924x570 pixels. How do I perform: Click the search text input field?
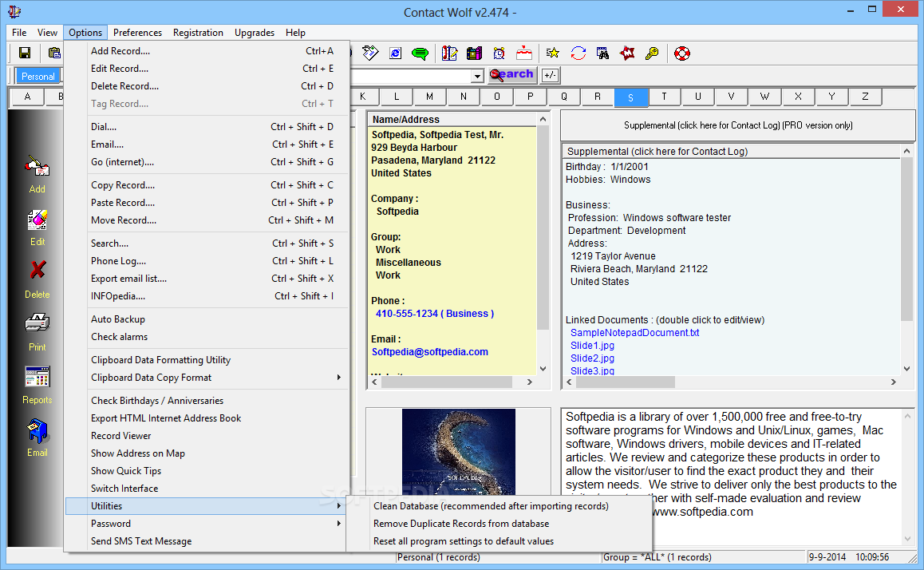(x=411, y=76)
